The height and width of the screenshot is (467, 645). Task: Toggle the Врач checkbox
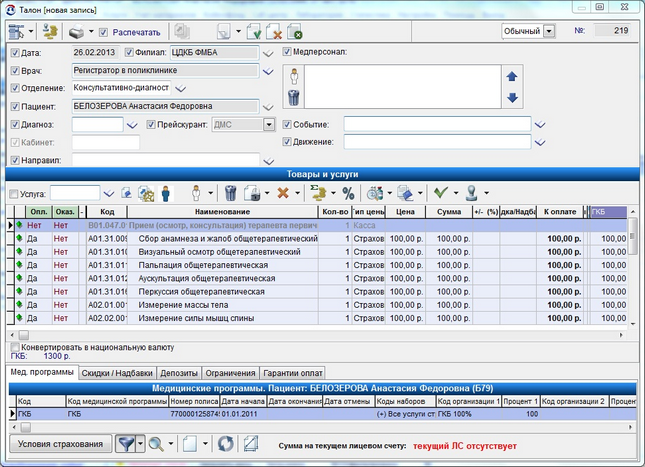point(15,71)
